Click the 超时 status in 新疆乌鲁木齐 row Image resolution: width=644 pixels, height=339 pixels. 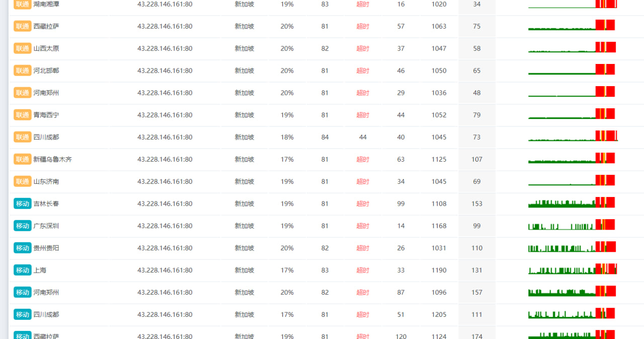click(x=363, y=159)
